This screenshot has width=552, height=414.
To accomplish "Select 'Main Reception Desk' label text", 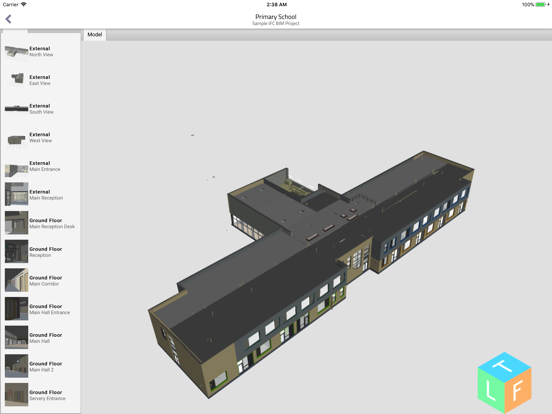I will (x=52, y=227).
